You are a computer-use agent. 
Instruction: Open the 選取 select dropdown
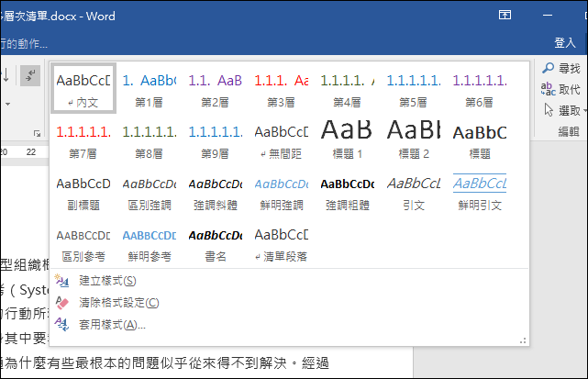point(564,110)
